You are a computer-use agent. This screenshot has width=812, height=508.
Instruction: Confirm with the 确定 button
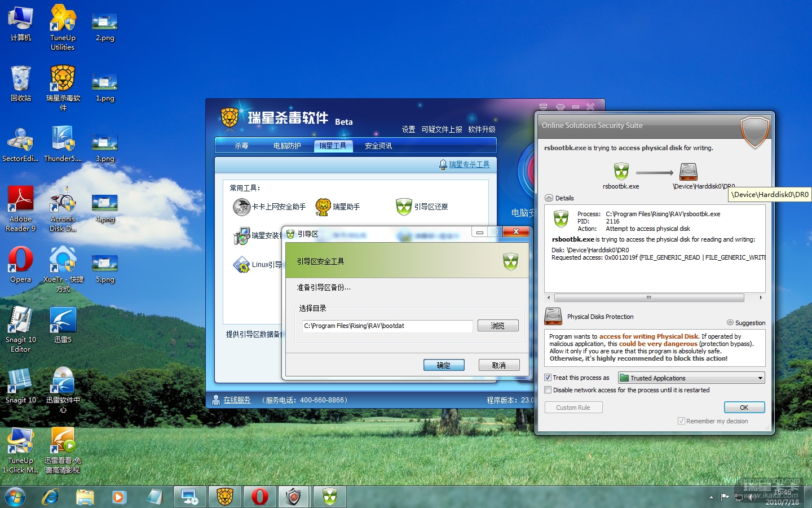444,365
